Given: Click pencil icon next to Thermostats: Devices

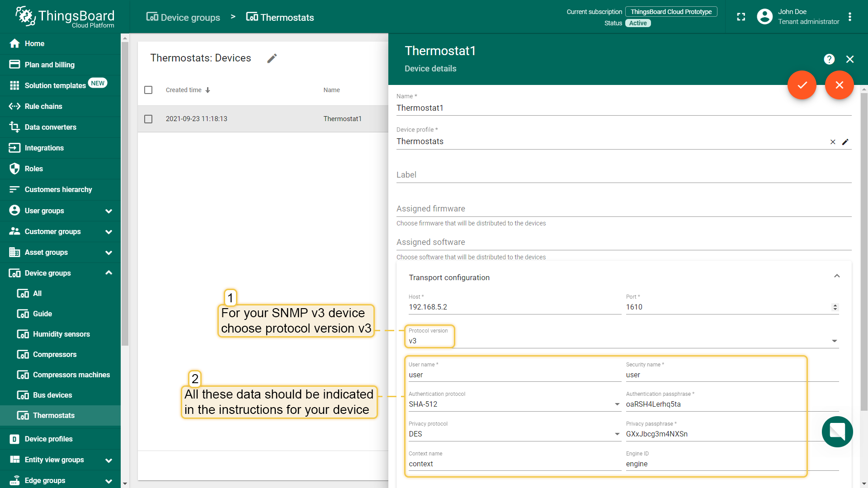Looking at the screenshot, I should [272, 58].
